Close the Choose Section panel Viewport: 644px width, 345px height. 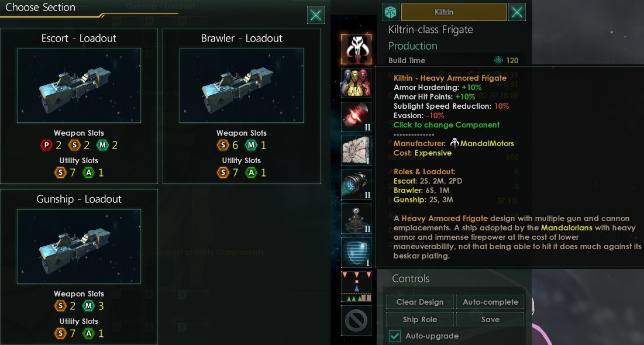point(316,16)
